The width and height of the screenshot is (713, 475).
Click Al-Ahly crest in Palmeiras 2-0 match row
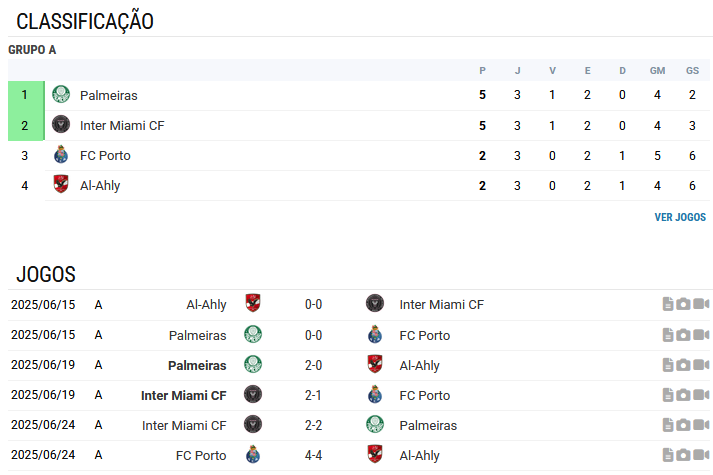pos(375,365)
